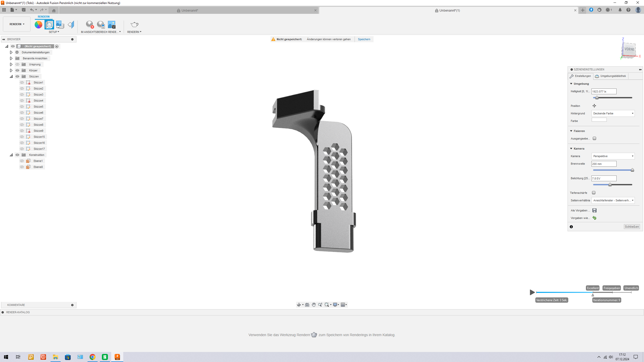This screenshot has width=644, height=362.
Task: Open the Texturzuordnung controls icon
Action: pos(60,24)
